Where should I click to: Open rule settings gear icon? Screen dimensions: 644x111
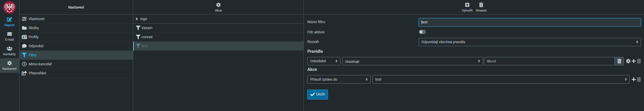(x=628, y=61)
